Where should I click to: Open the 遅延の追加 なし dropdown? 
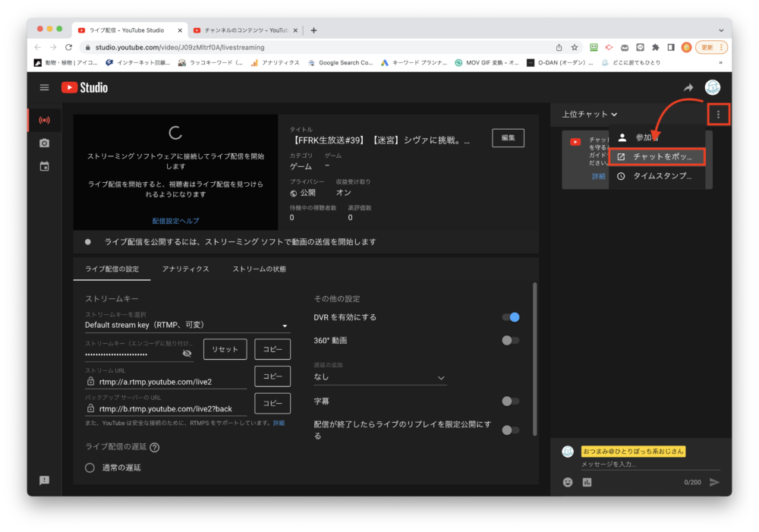379,377
